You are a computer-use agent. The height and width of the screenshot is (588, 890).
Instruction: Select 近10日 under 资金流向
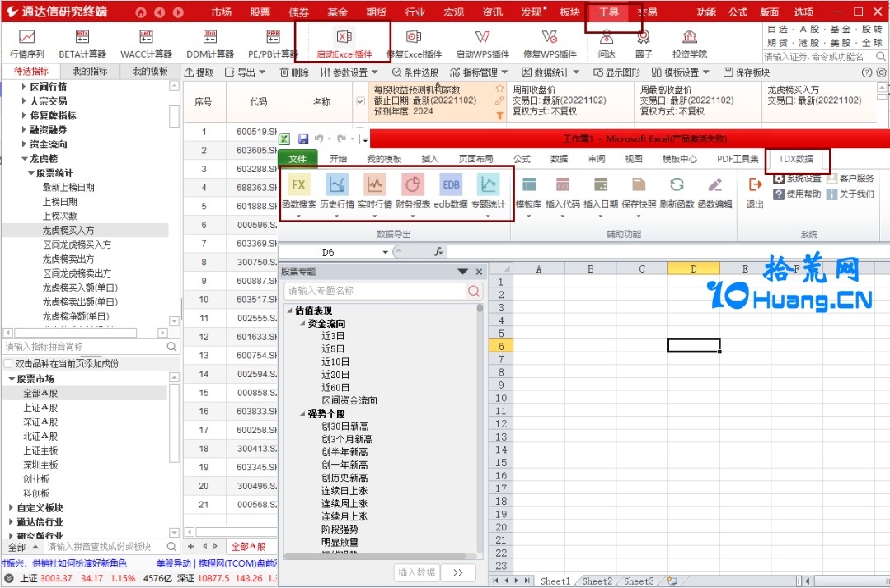335,362
